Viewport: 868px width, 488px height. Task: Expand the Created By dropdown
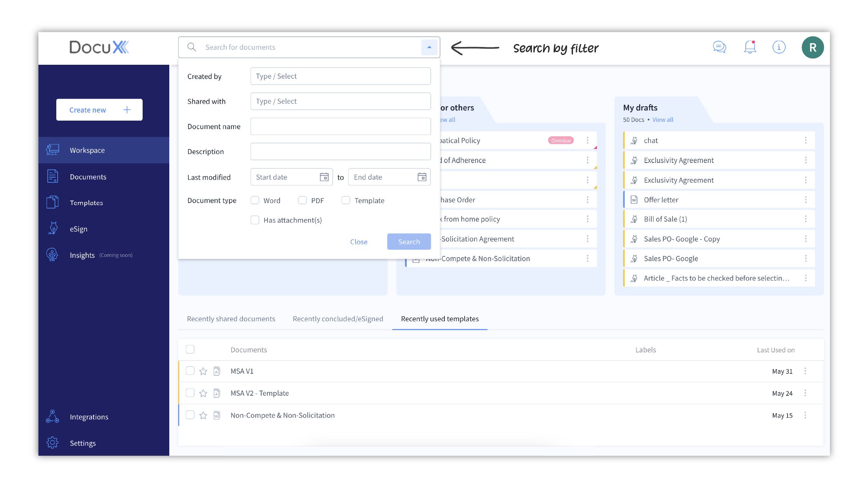coord(340,76)
